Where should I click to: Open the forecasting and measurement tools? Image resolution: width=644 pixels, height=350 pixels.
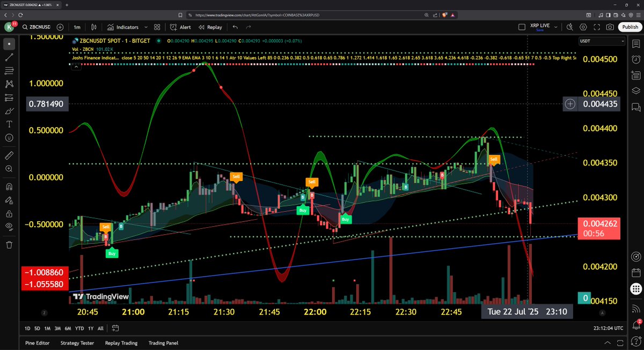point(9,98)
